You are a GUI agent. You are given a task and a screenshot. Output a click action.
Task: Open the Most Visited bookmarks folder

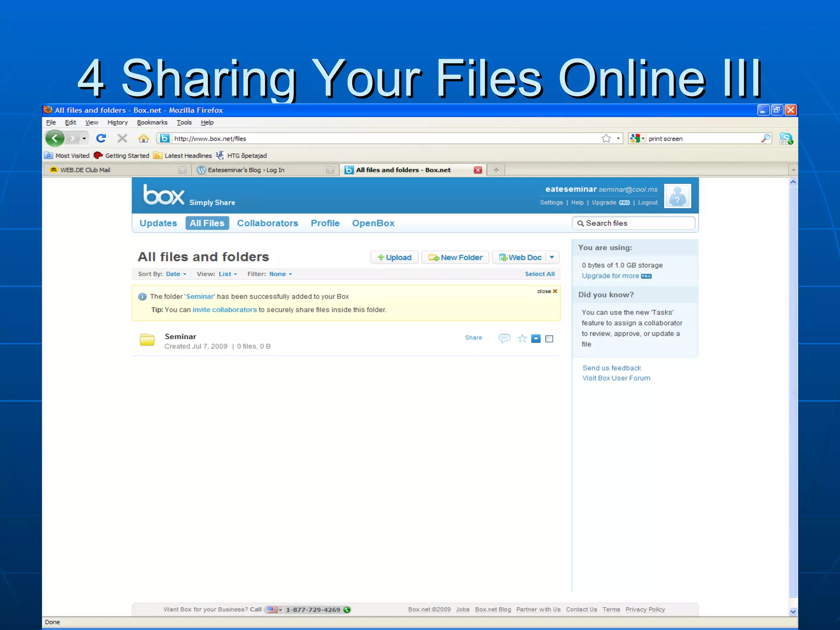[67, 155]
